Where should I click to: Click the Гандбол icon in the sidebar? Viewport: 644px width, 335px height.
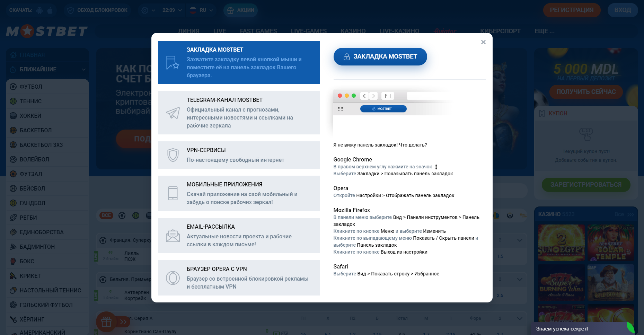[13, 203]
